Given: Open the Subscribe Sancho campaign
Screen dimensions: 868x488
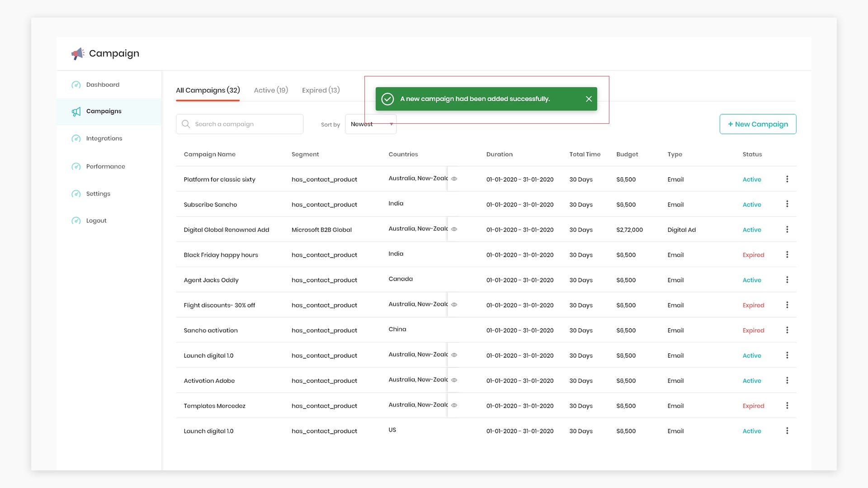Looking at the screenshot, I should 210,205.
